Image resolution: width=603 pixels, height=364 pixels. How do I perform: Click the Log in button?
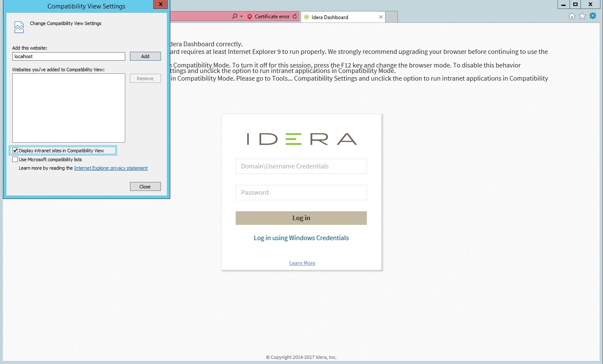click(301, 218)
